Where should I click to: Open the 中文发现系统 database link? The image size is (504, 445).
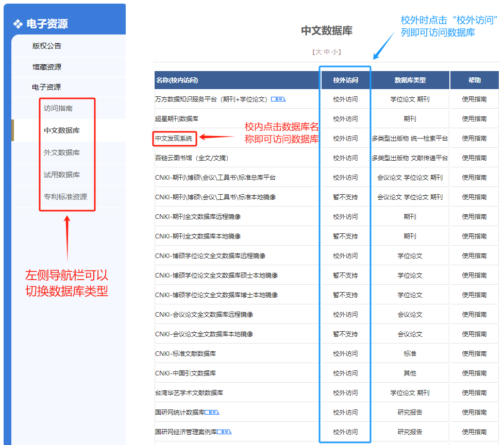[x=174, y=139]
